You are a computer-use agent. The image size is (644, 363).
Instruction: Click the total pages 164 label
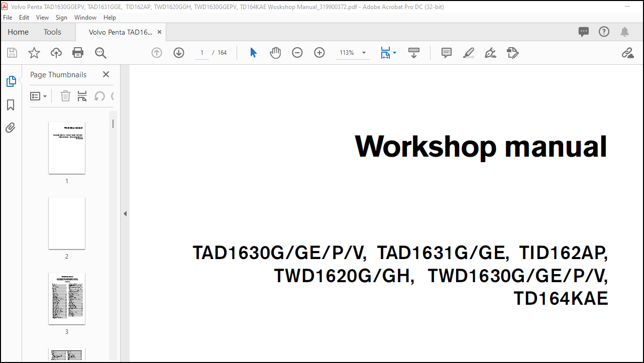click(x=222, y=53)
